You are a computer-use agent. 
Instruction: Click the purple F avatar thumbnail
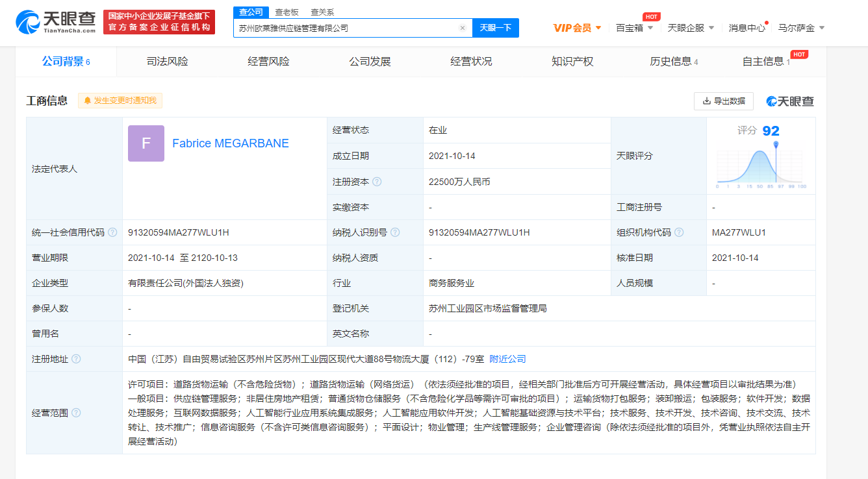(146, 143)
